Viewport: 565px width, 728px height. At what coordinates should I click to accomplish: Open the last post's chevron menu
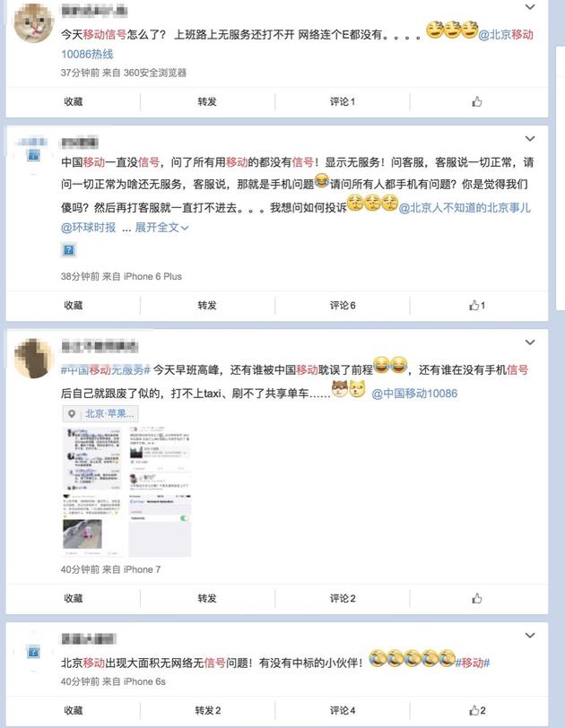pyautogui.click(x=530, y=635)
